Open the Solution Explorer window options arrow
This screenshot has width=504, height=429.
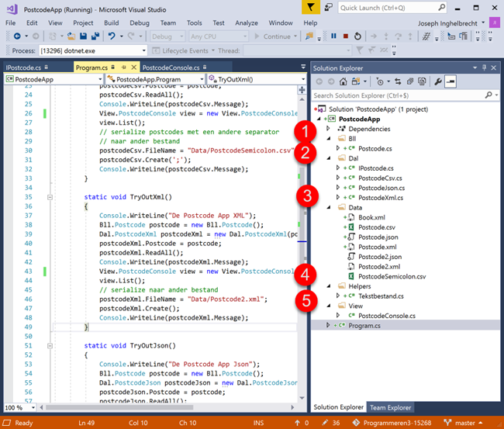coord(475,67)
